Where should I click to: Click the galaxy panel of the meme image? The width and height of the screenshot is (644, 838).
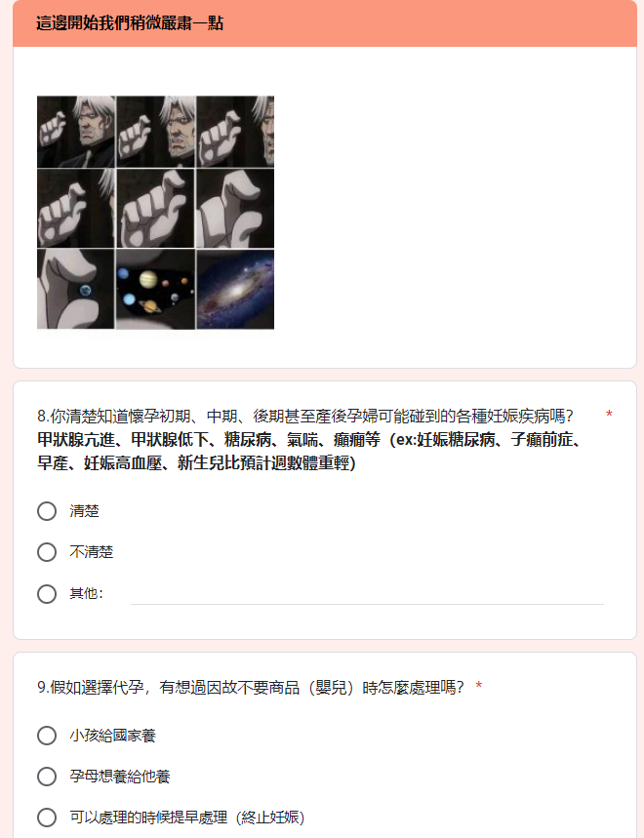point(235,289)
